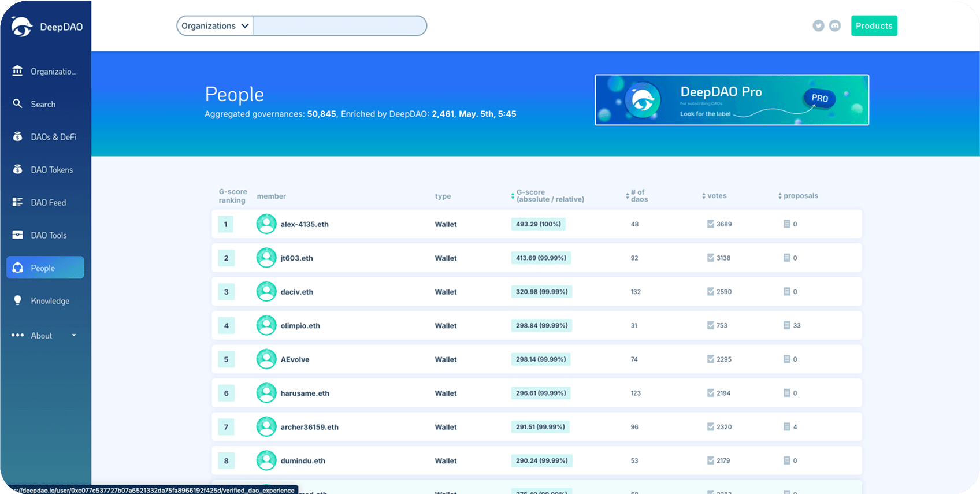Sort table by votes column
980x494 pixels.
[x=714, y=196]
